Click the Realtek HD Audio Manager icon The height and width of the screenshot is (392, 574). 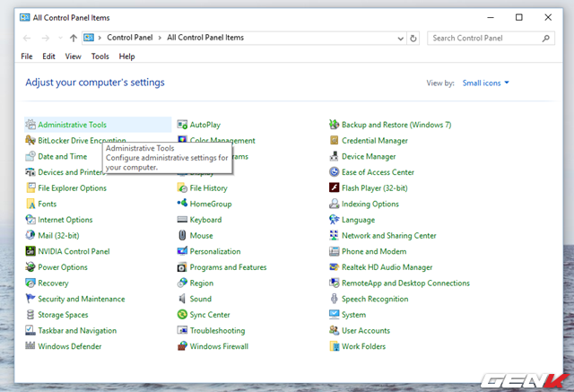[335, 266]
